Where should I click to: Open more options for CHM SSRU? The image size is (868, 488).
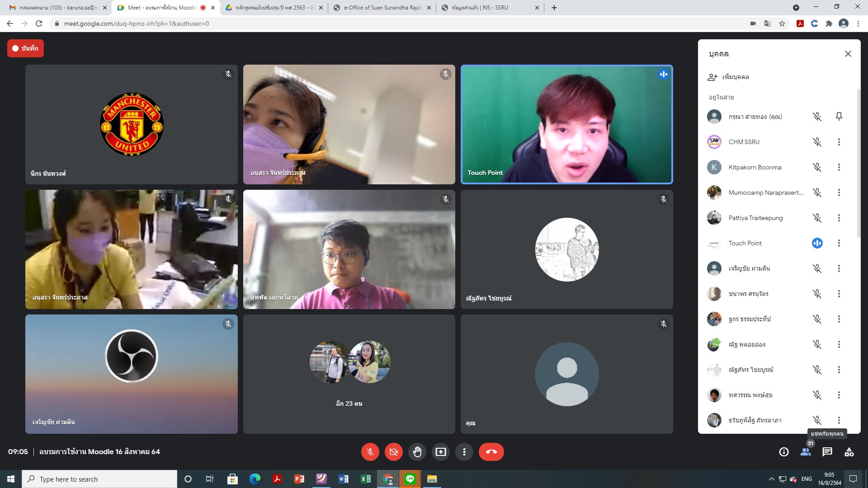point(839,142)
